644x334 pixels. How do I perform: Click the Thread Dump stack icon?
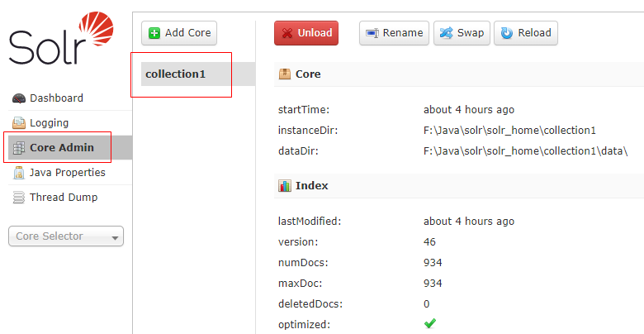[x=19, y=198]
